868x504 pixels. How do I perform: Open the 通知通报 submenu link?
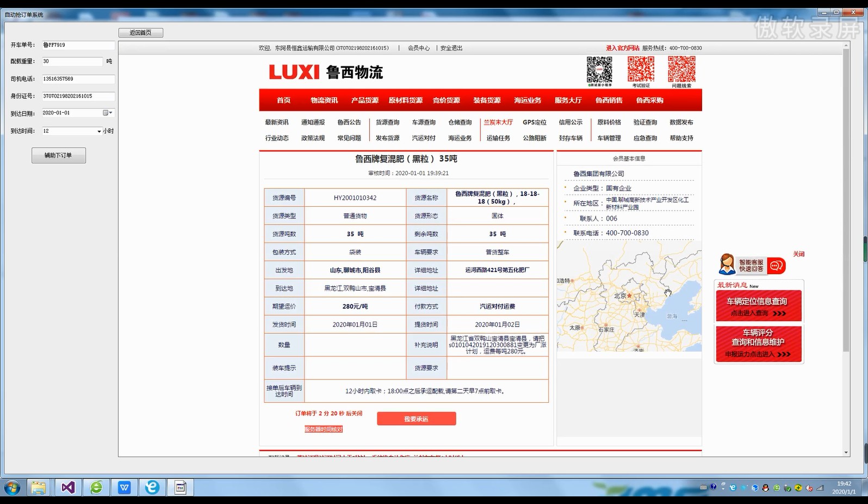pyautogui.click(x=313, y=122)
